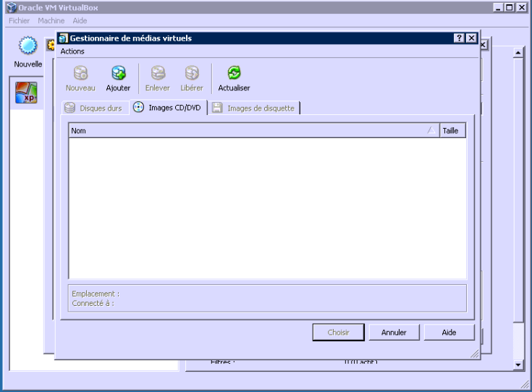Sort the list by the Taille column
This screenshot has width=532, height=392.
point(450,130)
